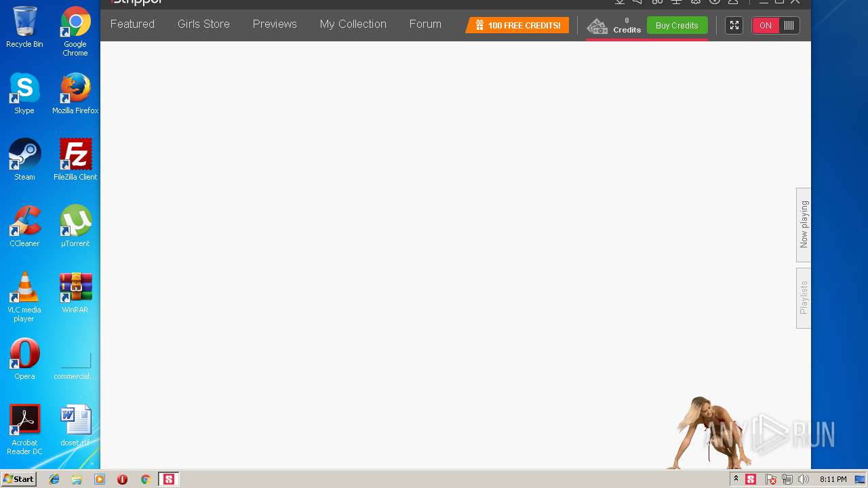Screen dimensions: 868x488
Task: Open Acrobat Reader DC shortcut
Action: pyautogui.click(x=24, y=430)
